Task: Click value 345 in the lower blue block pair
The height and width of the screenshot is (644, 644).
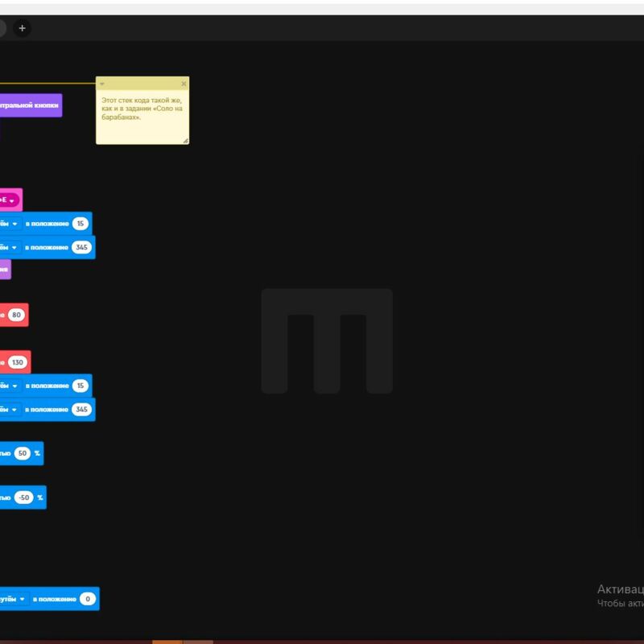Action: [x=80, y=410]
